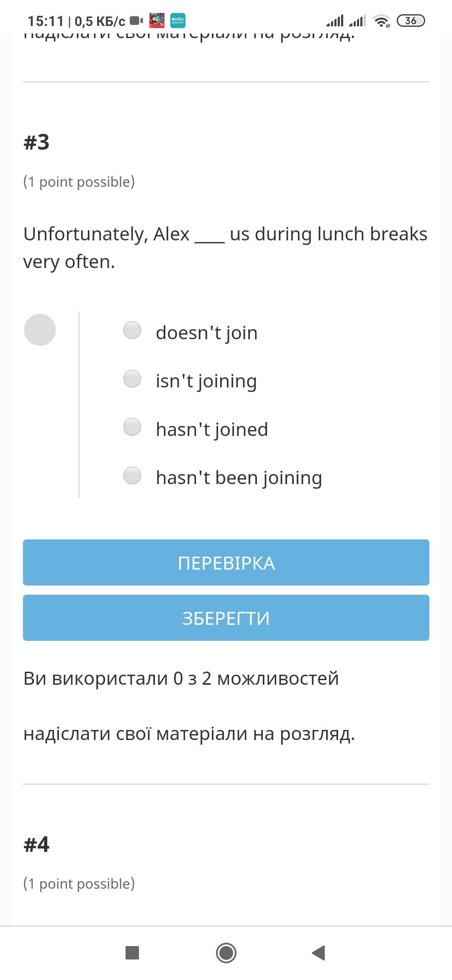452x980 pixels.
Task: Pick the "hasn't been joining" answer
Action: [x=132, y=476]
